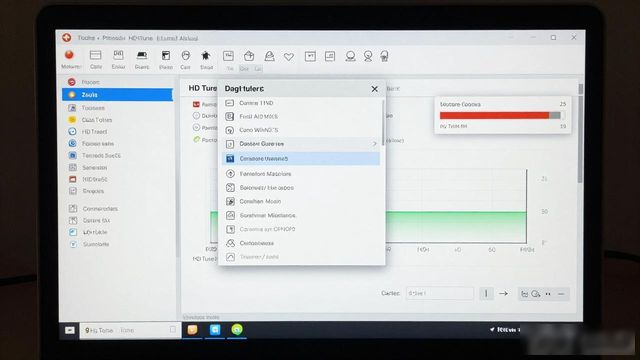Click the red icon under the 'HD Tune' heading
This screenshot has width=640, height=360.
(196, 104)
